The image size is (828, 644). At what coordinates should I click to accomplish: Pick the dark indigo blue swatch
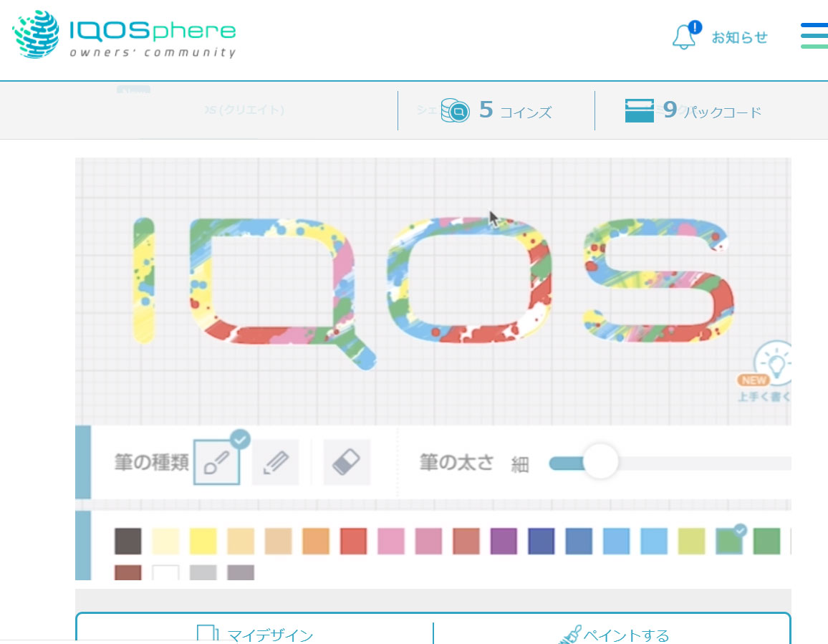coord(541,541)
